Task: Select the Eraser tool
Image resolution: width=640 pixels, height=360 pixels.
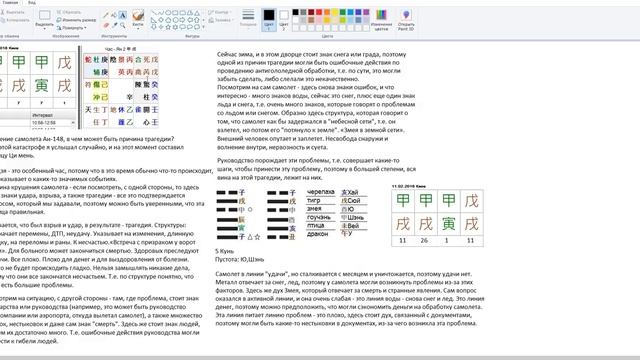Action: pyautogui.click(x=106, y=25)
